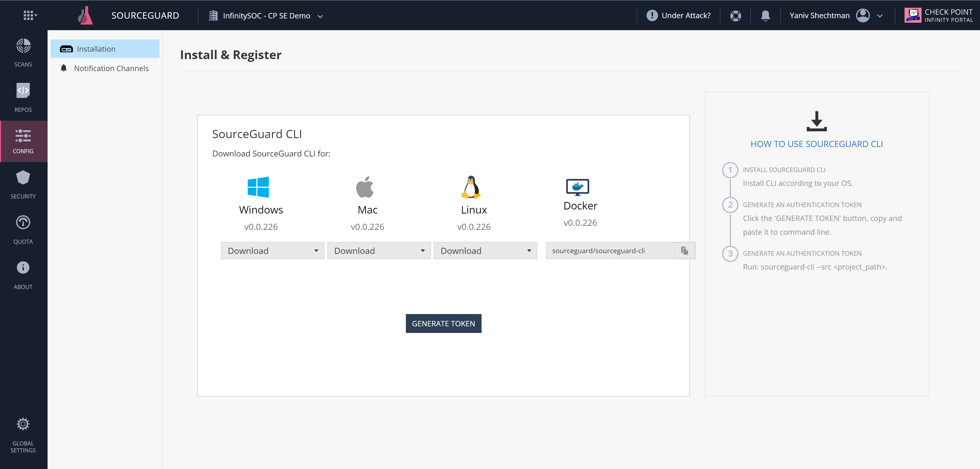
Task: Click the SourceGuard flask logo
Action: [86, 15]
